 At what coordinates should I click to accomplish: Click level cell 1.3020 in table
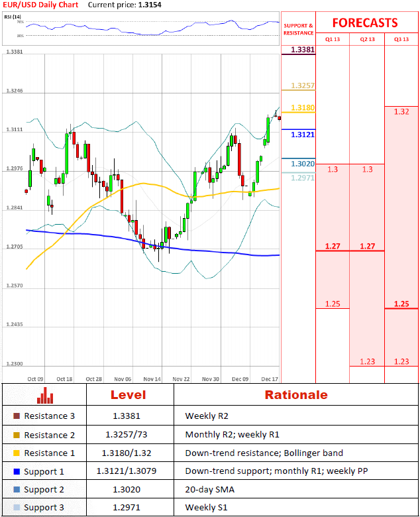127,490
